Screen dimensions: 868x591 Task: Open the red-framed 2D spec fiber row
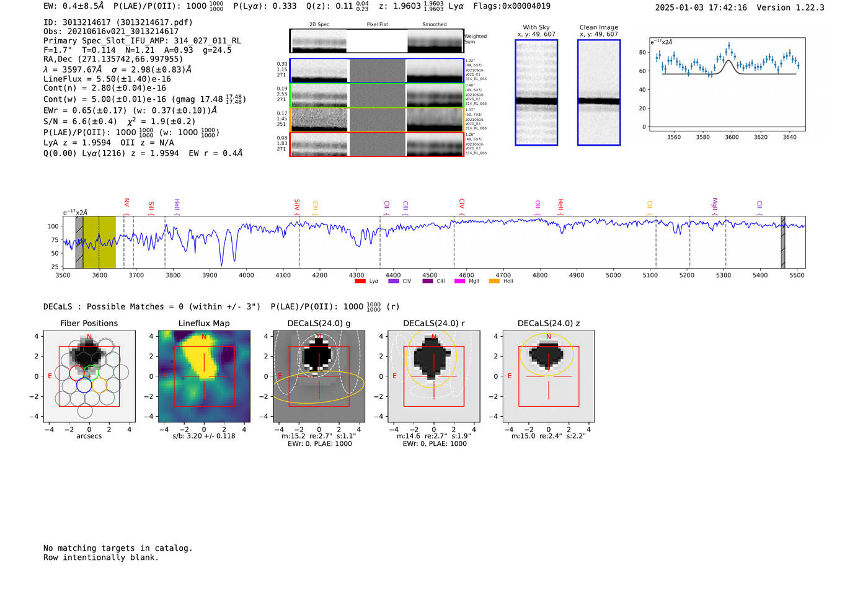tap(376, 144)
